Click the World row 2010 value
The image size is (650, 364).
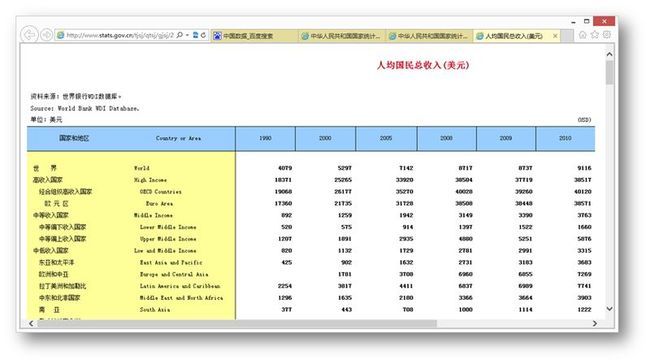pyautogui.click(x=585, y=168)
